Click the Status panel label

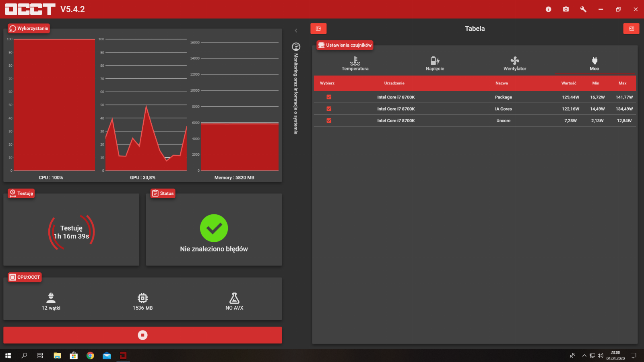click(163, 193)
